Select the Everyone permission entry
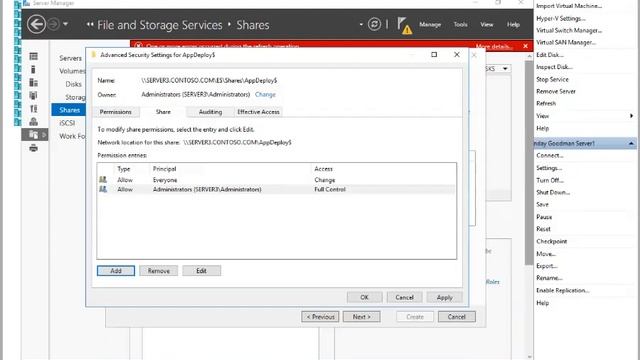 tap(276, 180)
